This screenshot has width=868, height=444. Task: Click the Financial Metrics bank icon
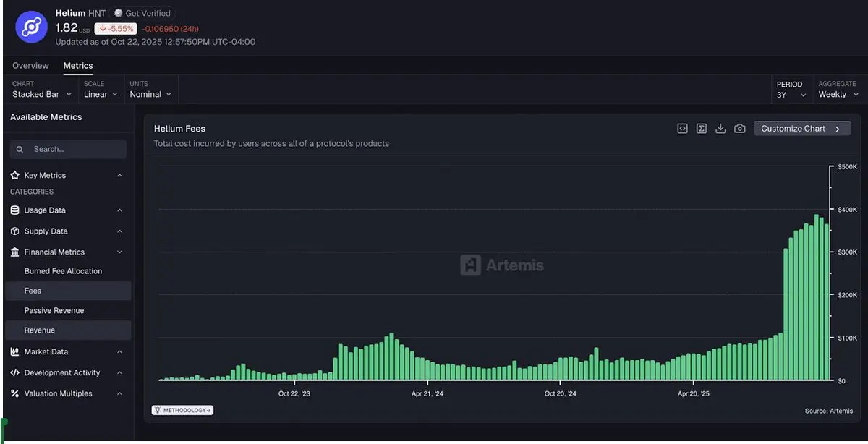[x=15, y=252]
